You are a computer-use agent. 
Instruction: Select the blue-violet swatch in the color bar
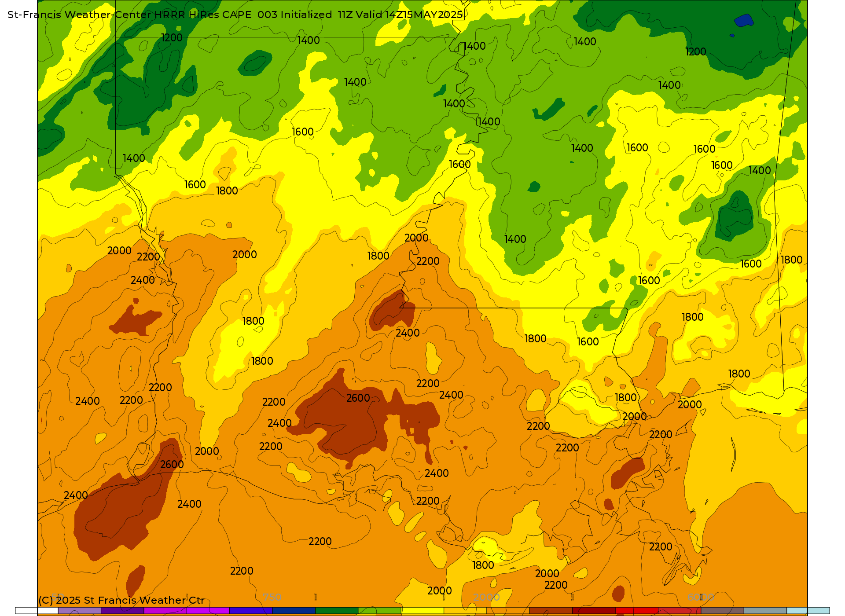251,611
